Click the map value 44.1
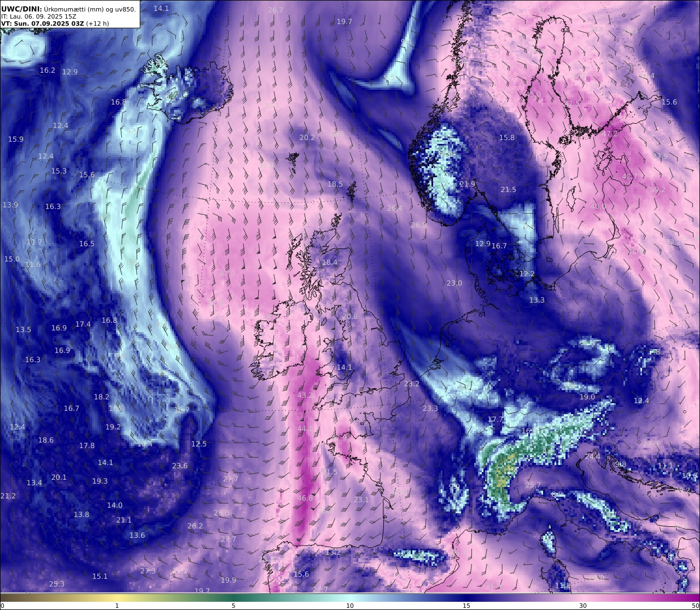The height and width of the screenshot is (610, 700). pyautogui.click(x=305, y=429)
